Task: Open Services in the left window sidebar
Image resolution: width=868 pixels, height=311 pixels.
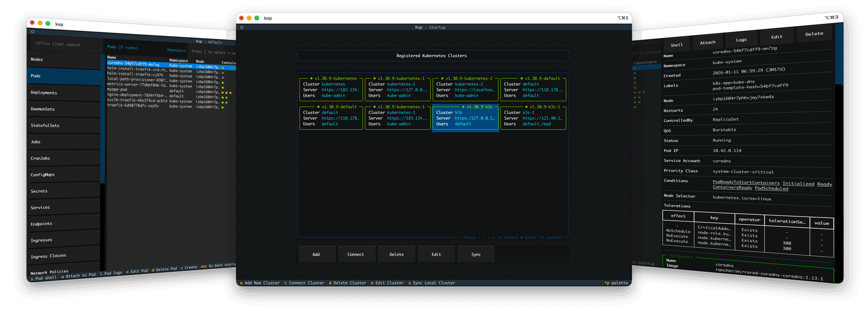Action: pyautogui.click(x=64, y=207)
